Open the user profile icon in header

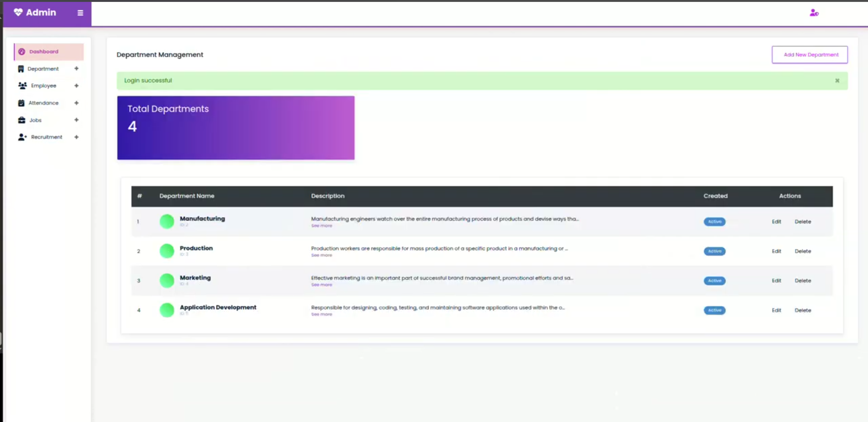click(814, 13)
